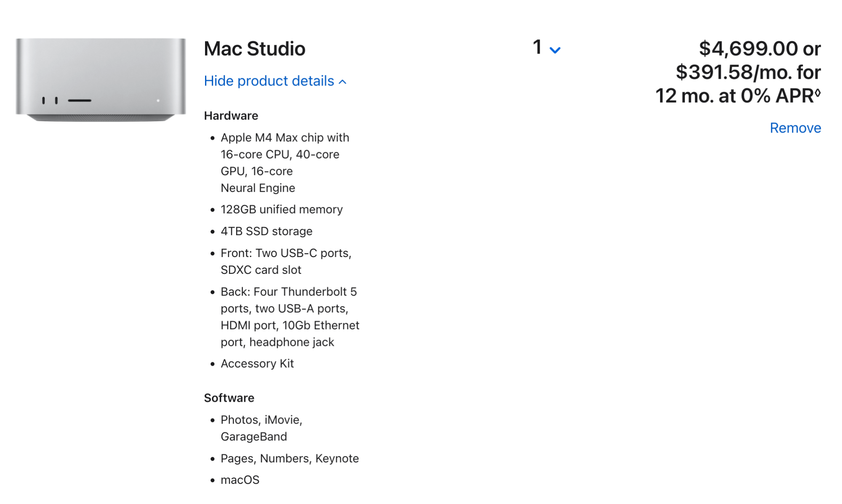Click the Pages, Numbers, Keynote entry
The image size is (842, 504).
[290, 458]
